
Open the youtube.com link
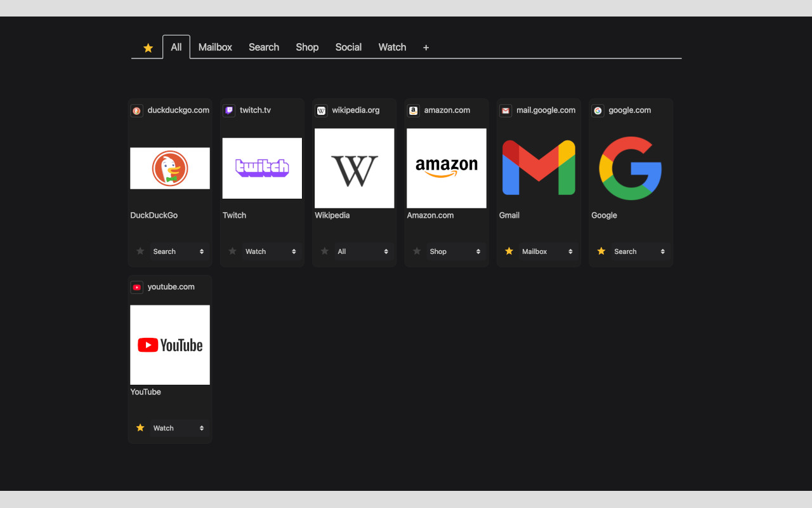coord(171,286)
